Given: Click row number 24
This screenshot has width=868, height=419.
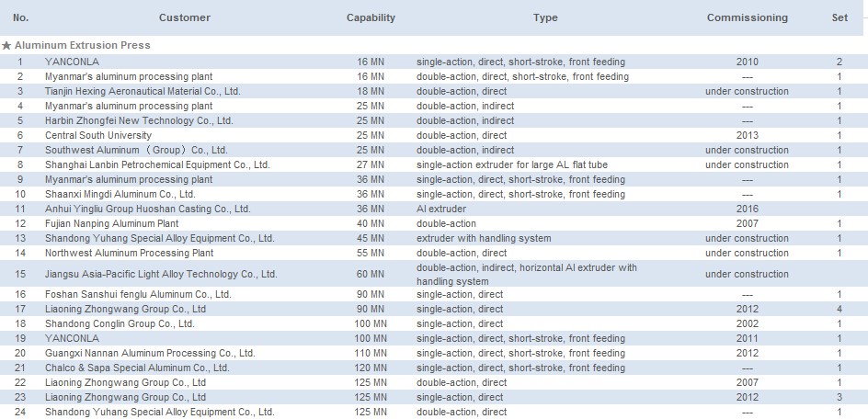Looking at the screenshot, I should pos(20,413).
